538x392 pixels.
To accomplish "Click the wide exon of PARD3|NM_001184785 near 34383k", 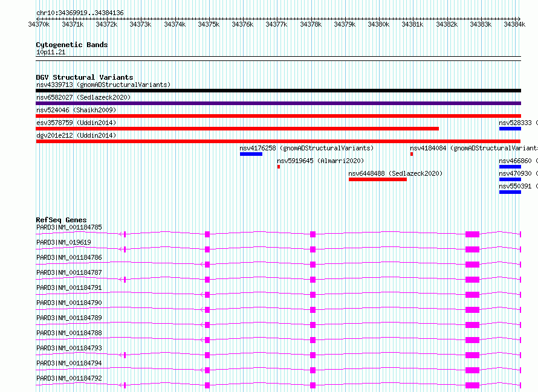I will click(473, 234).
